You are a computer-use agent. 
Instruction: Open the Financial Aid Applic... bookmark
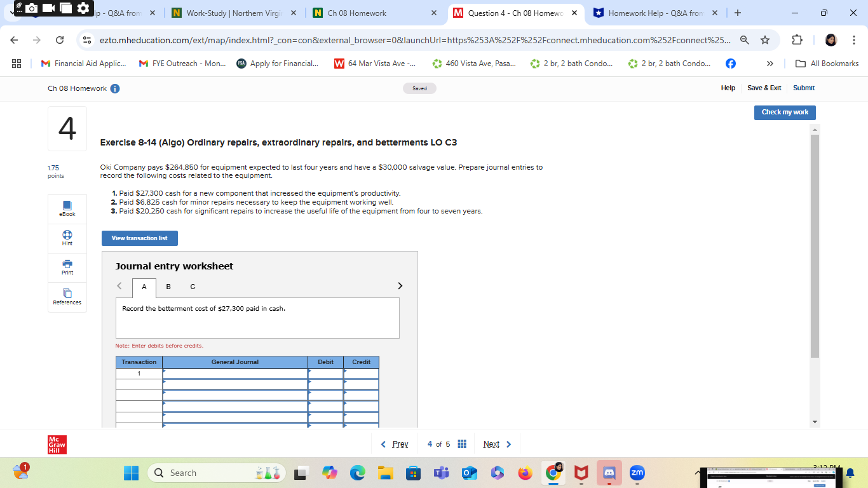[x=83, y=64]
